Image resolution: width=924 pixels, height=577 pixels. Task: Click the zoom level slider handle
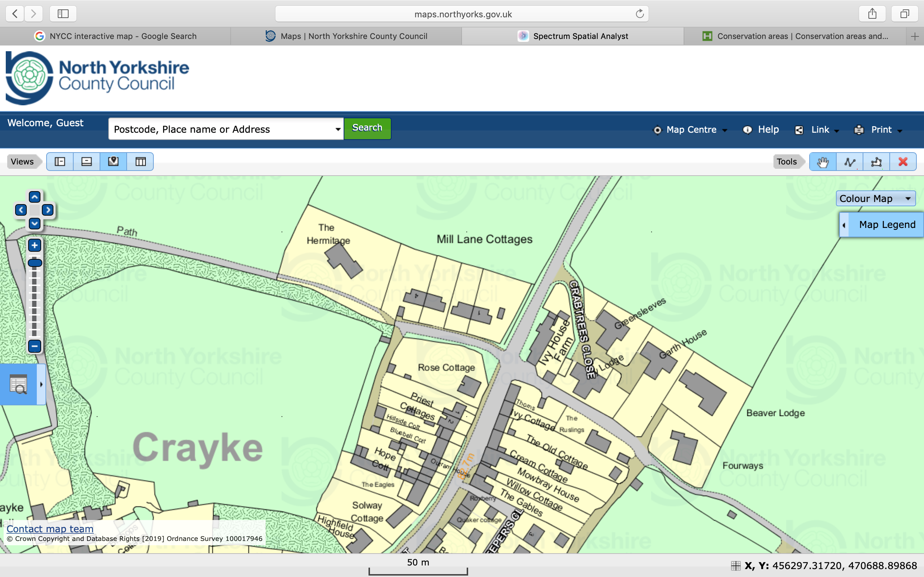35,263
